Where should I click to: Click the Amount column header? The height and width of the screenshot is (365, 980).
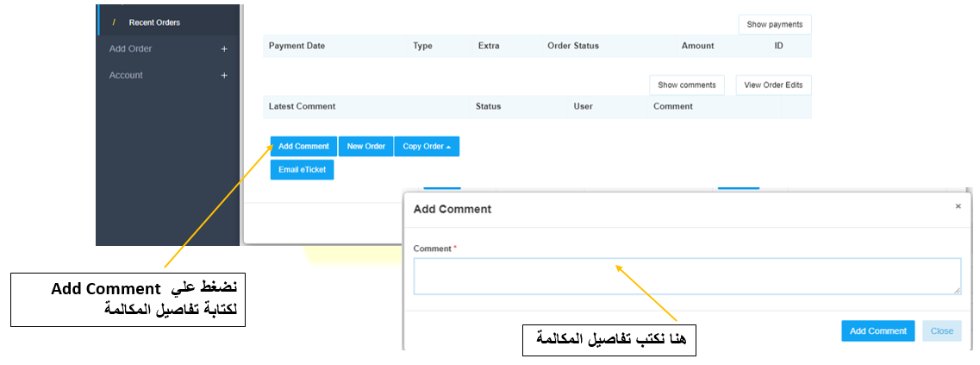point(697,46)
